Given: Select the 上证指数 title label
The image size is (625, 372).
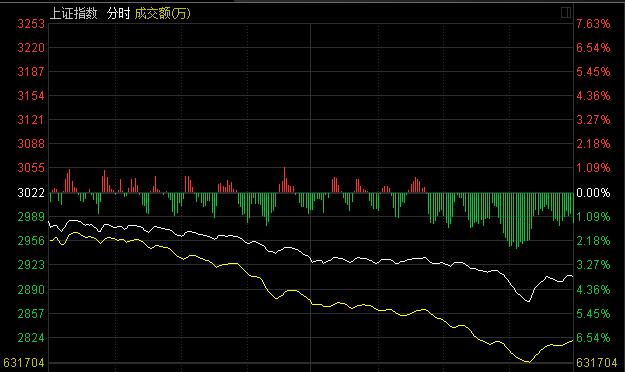Looking at the screenshot, I should (74, 14).
